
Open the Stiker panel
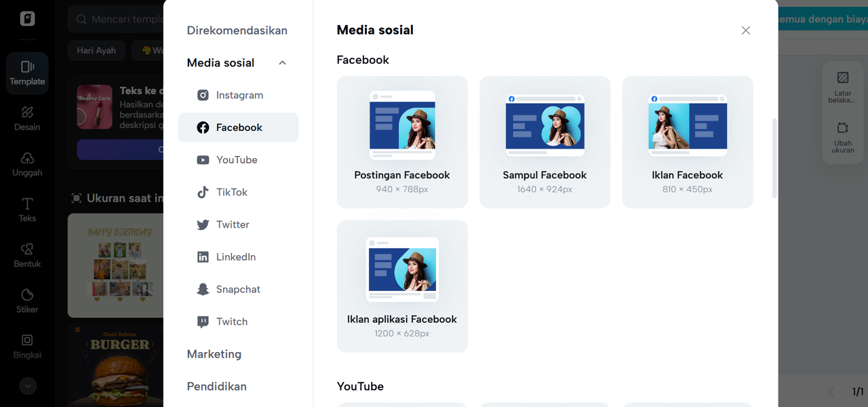[26, 301]
